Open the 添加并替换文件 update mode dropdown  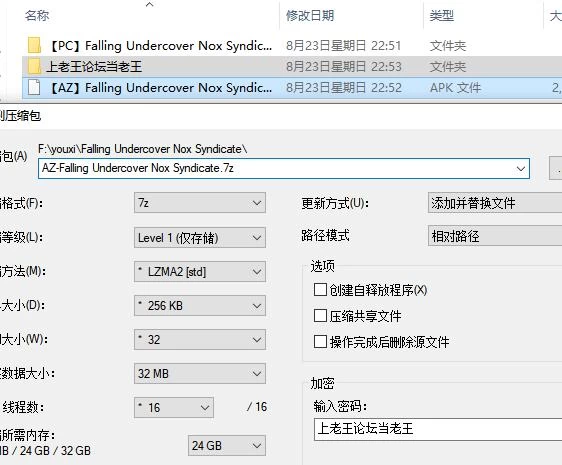tap(495, 203)
